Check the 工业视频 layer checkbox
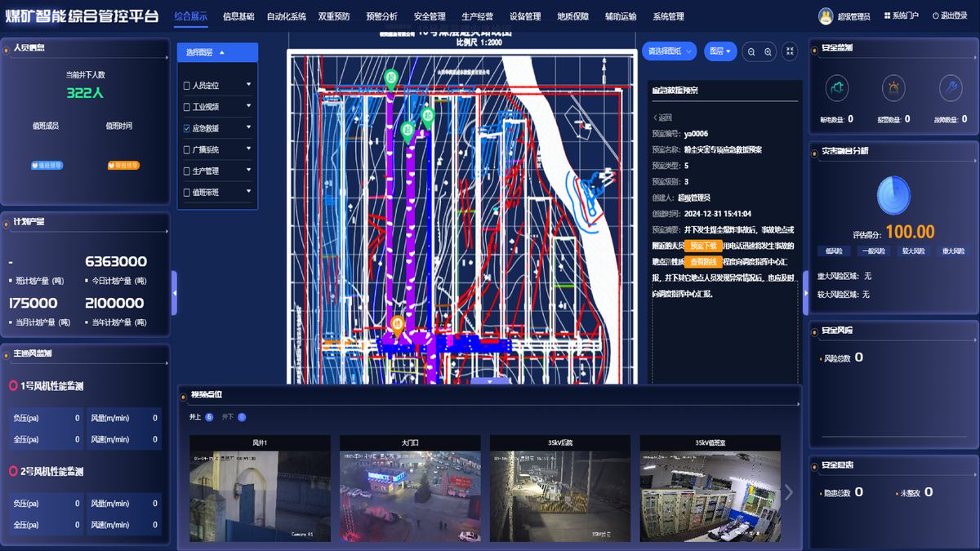980x551 pixels. click(x=187, y=107)
